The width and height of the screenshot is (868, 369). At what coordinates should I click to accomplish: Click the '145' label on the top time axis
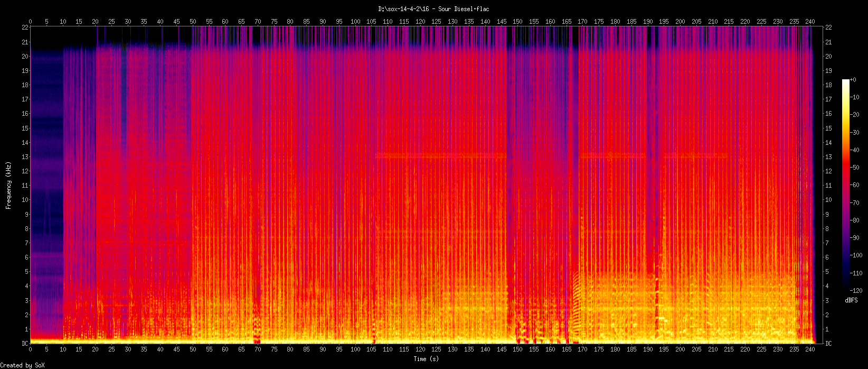point(502,22)
